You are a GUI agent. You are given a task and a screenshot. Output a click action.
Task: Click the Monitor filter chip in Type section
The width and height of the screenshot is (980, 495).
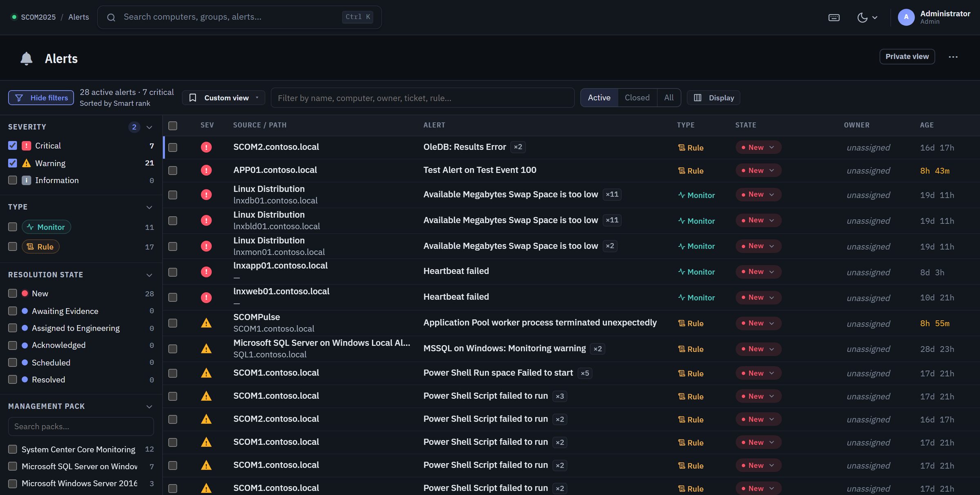click(46, 227)
